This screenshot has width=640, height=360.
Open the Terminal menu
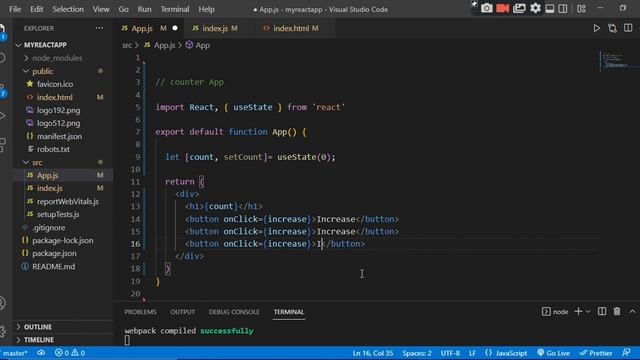tap(175, 9)
